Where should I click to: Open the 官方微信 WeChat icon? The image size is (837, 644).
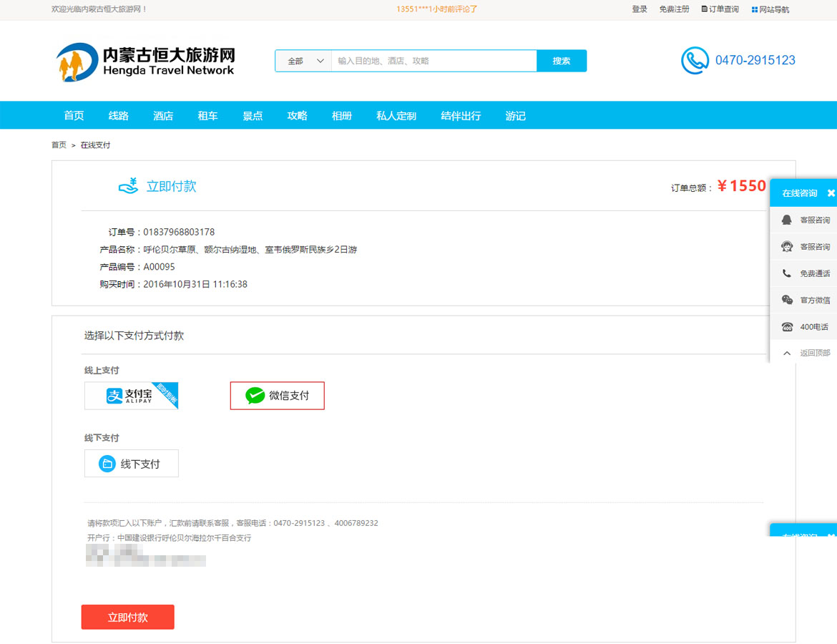787,300
